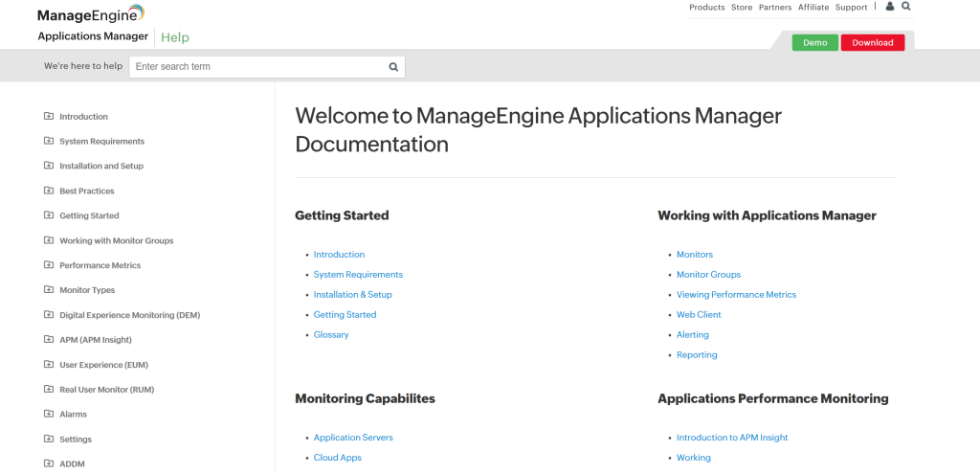
Task: Open the Support menu item
Action: point(851,8)
